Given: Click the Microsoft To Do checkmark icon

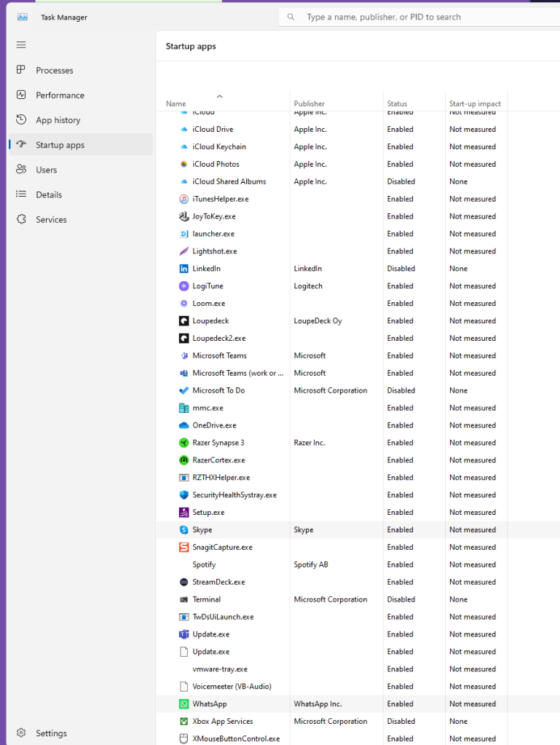Looking at the screenshot, I should [184, 390].
